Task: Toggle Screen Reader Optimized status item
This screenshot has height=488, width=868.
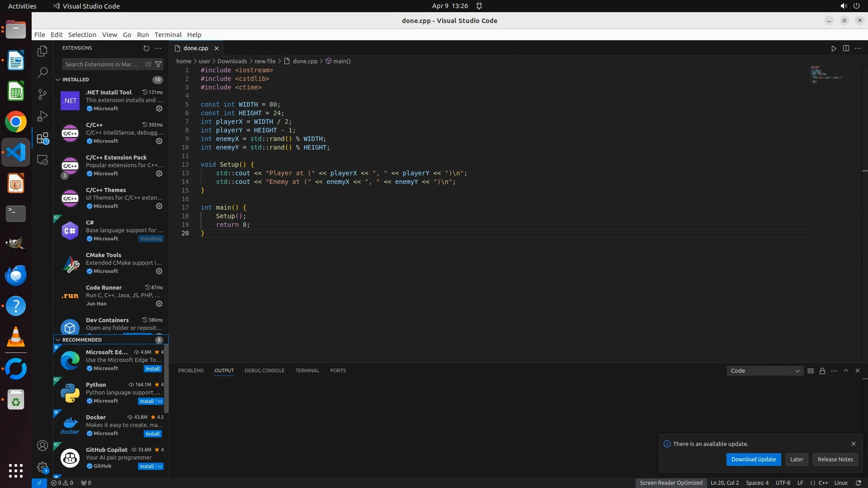Action: [671, 483]
